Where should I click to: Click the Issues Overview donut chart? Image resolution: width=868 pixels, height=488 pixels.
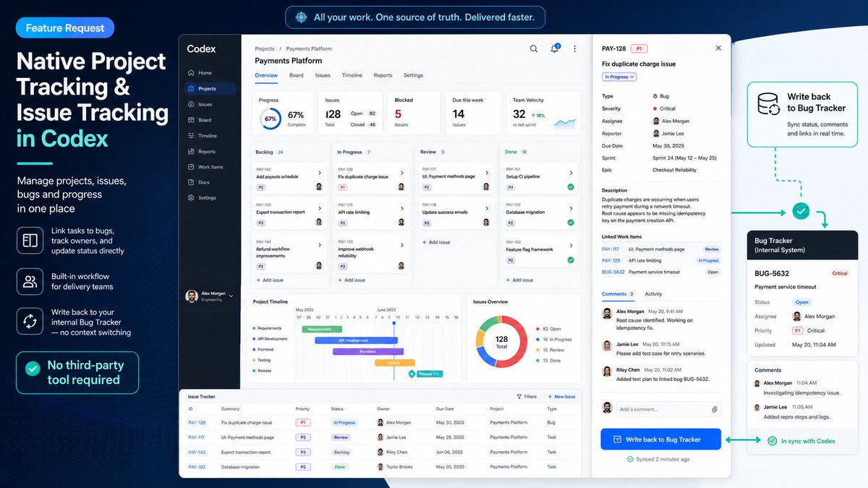[501, 342]
